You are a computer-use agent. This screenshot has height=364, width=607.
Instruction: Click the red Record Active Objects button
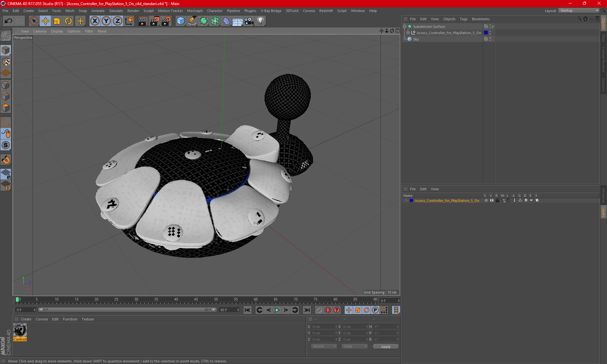(x=328, y=310)
